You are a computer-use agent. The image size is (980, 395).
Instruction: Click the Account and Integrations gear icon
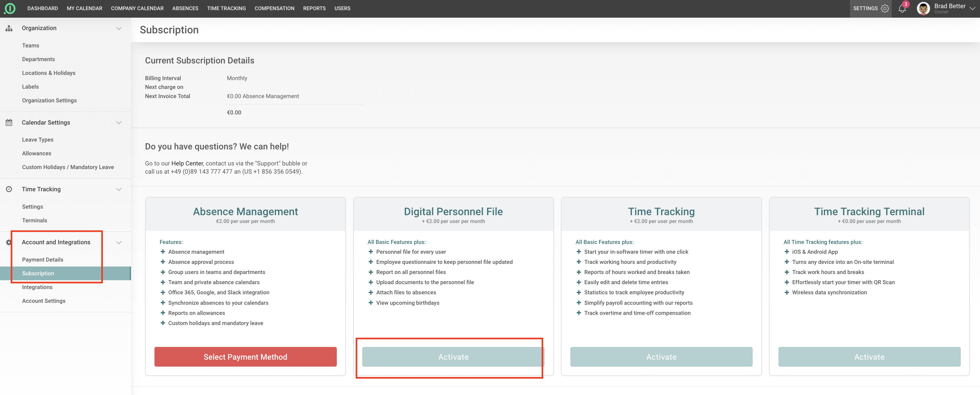pos(8,242)
